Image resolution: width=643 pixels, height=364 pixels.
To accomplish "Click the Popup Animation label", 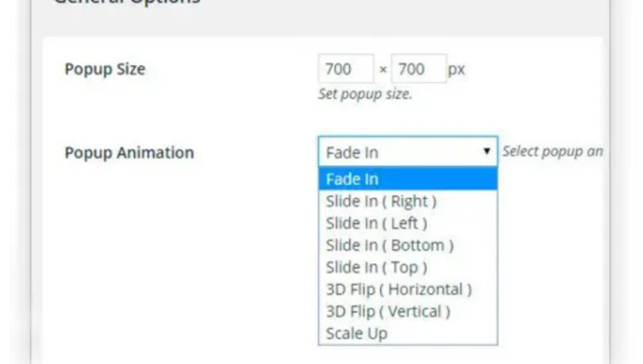I will 129,153.
